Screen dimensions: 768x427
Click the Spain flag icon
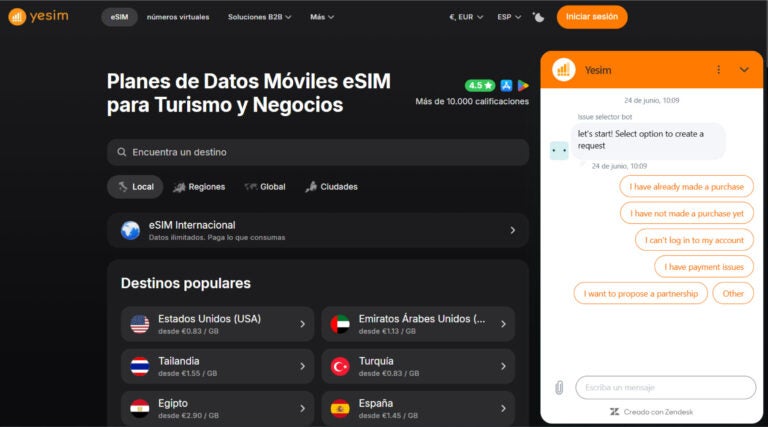pos(340,408)
